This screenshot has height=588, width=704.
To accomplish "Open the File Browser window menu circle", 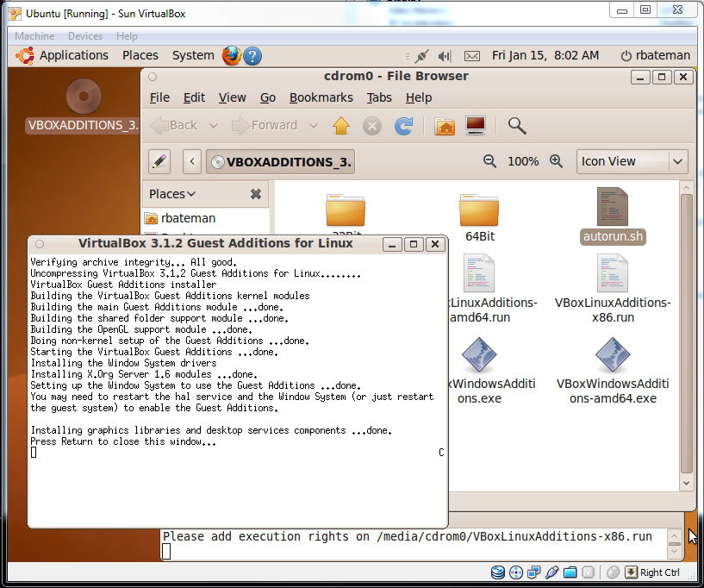I will [x=153, y=77].
